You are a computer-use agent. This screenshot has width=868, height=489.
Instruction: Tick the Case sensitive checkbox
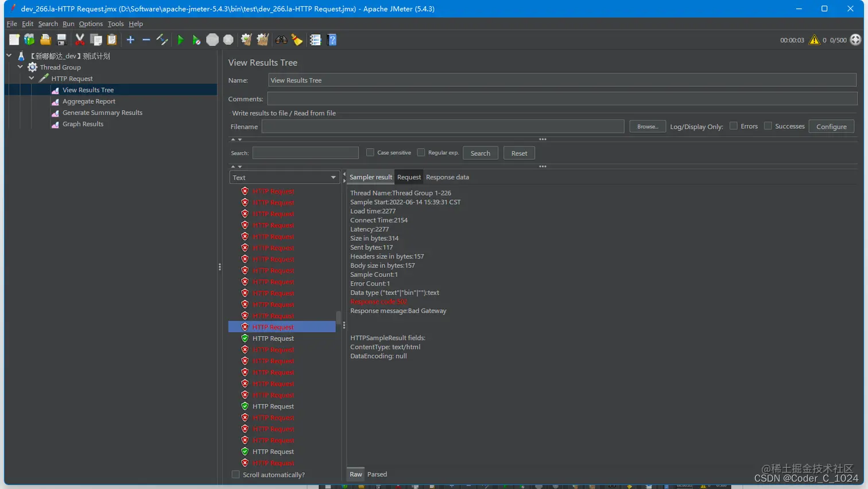[370, 152]
